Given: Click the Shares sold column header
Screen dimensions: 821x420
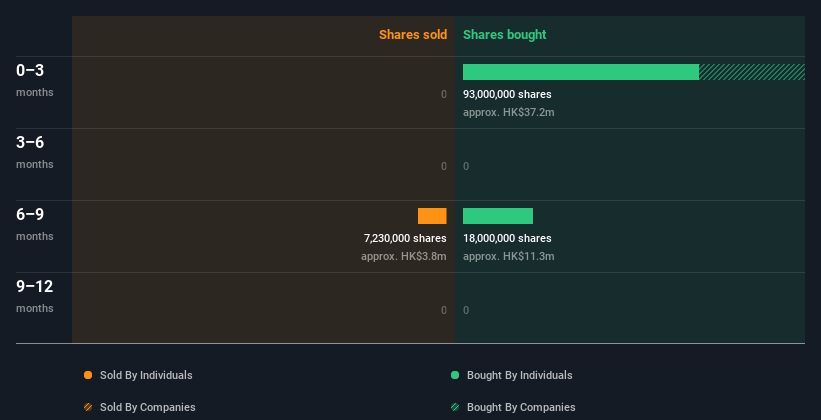Looking at the screenshot, I should point(413,35).
